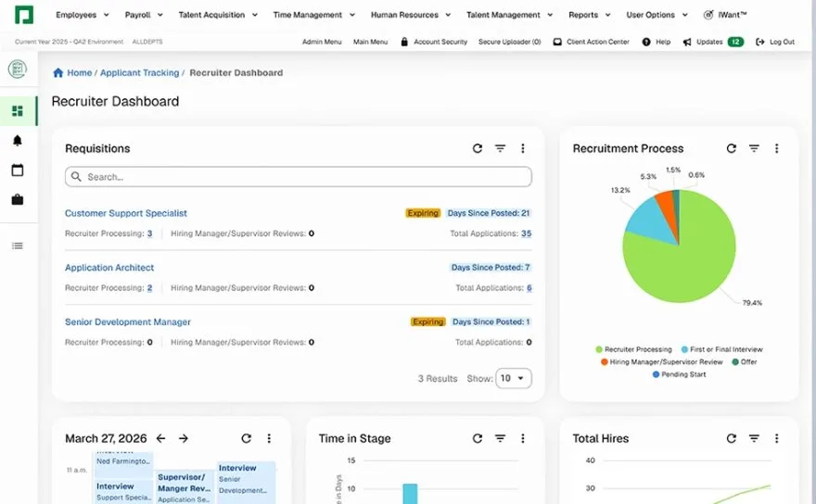This screenshot has width=816, height=504.
Task: Open Supervisor/Manger Review calendar event
Action: click(185, 487)
